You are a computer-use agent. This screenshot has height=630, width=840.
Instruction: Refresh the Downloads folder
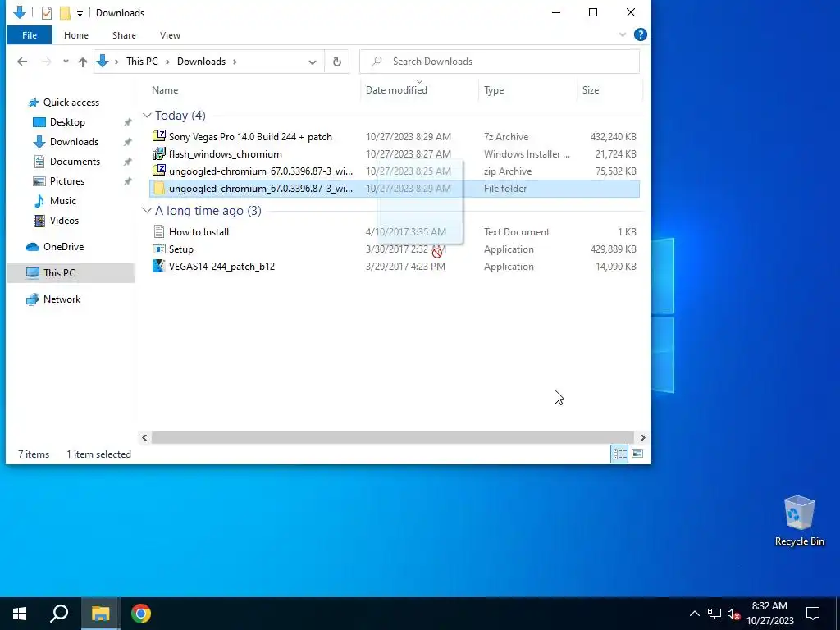click(x=337, y=62)
